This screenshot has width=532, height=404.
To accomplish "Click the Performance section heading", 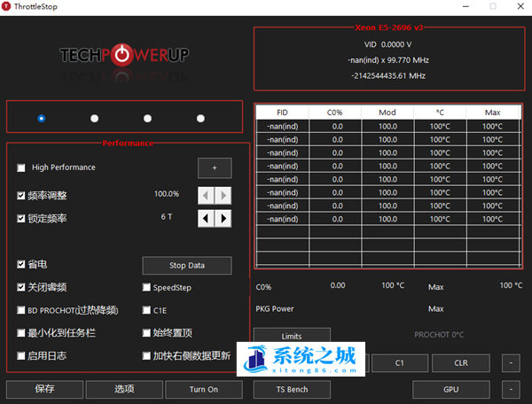I will tap(128, 143).
